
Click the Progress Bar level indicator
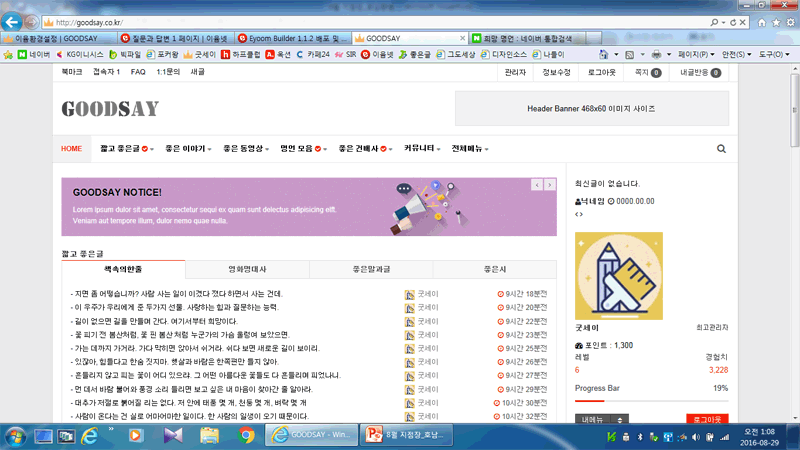651,401
